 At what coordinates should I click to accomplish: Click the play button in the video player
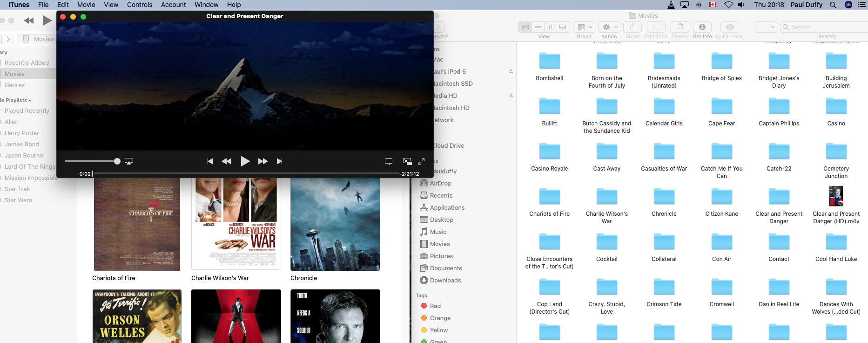click(245, 161)
